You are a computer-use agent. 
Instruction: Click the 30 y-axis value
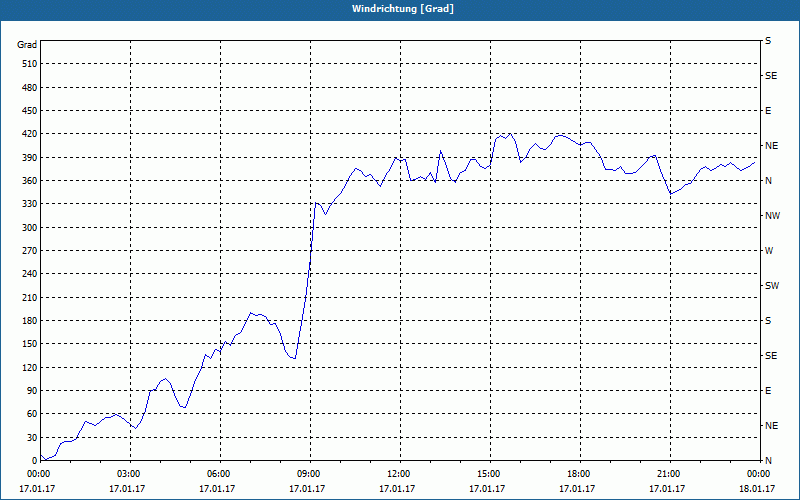tap(32, 437)
